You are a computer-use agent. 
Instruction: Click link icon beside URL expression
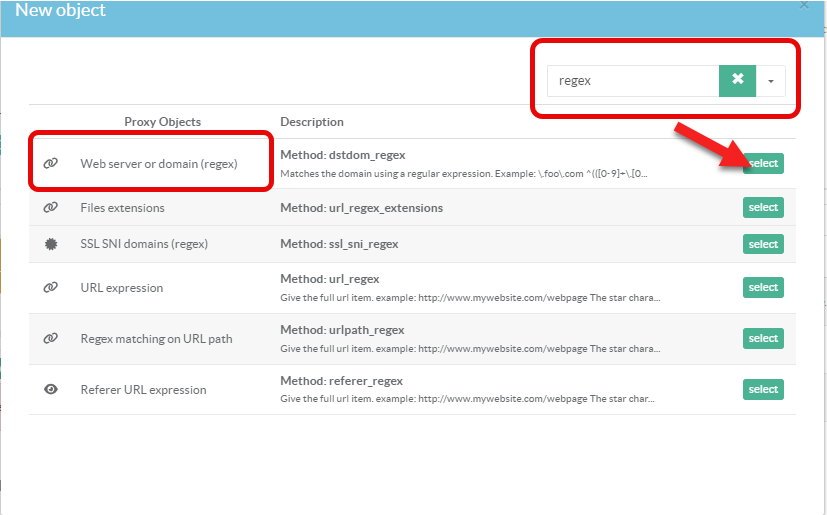click(50, 288)
